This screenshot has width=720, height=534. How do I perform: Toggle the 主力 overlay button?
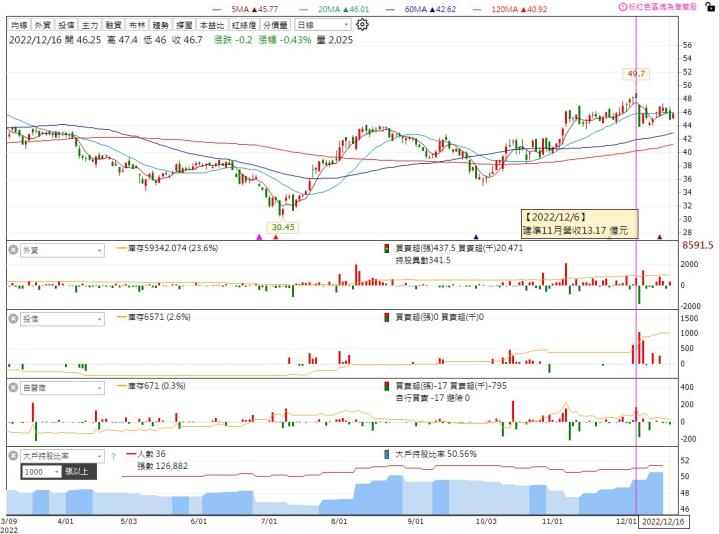(x=90, y=25)
